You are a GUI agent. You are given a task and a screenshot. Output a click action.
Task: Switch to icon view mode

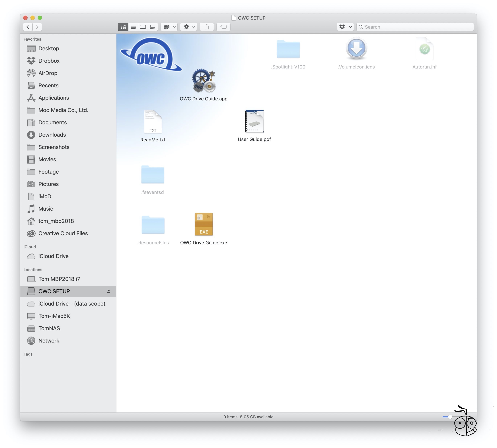123,27
